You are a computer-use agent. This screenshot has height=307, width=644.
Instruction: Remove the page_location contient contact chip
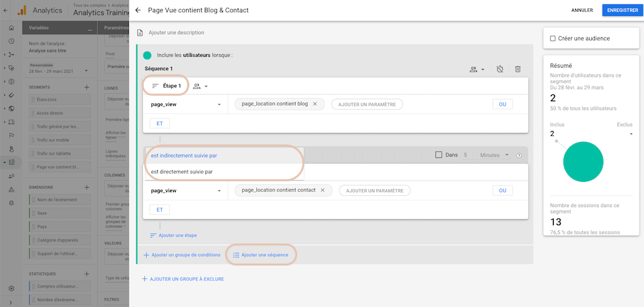pyautogui.click(x=323, y=190)
